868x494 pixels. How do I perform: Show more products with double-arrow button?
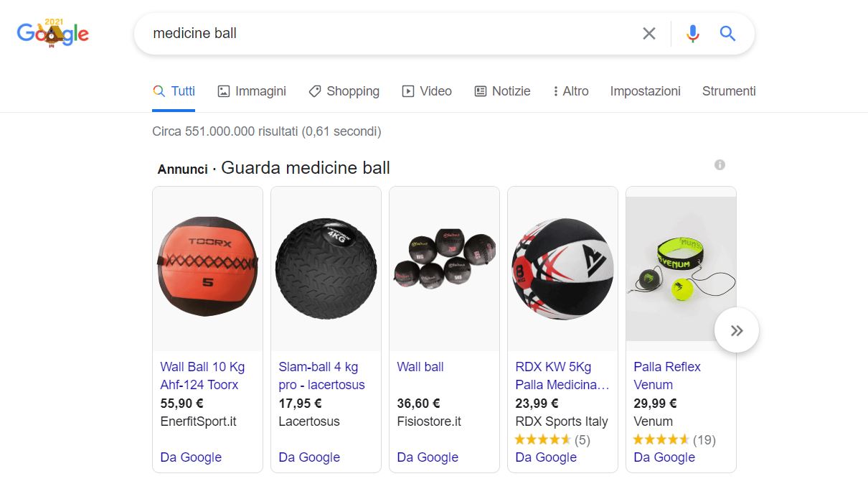coord(737,330)
